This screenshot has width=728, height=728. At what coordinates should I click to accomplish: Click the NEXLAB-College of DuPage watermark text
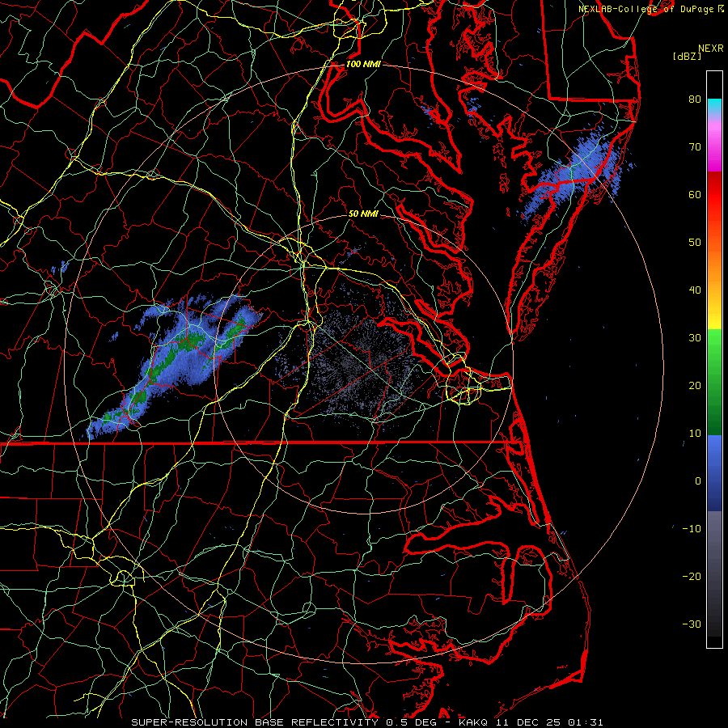tap(651, 9)
